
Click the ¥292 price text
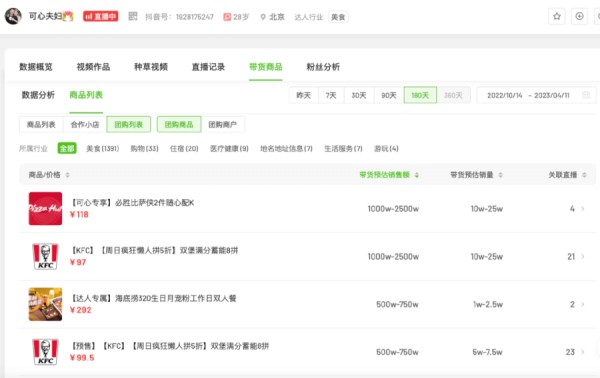(x=81, y=310)
